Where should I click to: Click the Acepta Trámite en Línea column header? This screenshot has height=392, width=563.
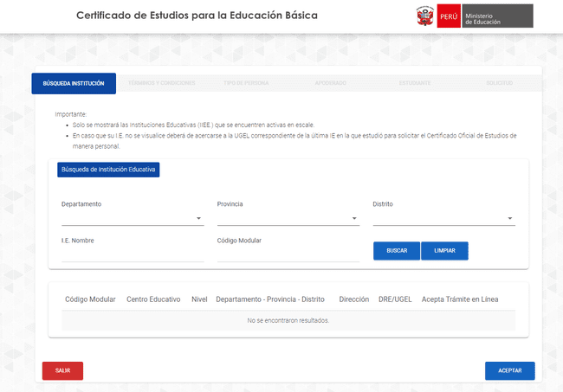(x=459, y=299)
